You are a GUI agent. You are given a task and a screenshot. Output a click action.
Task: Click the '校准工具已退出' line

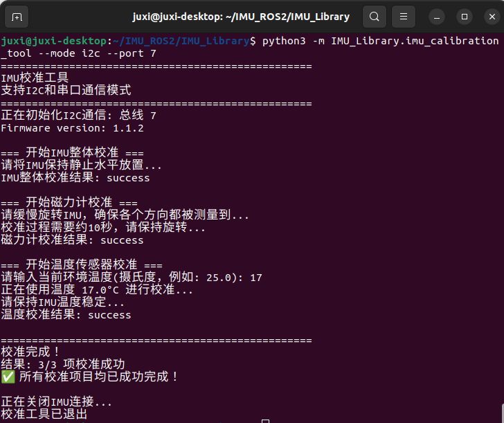44,414
